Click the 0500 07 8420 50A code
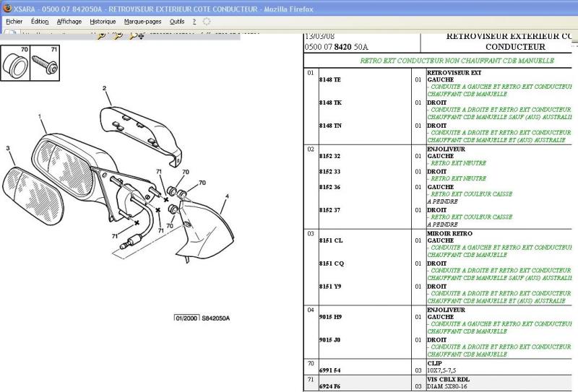The height and width of the screenshot is (392, 578). pyautogui.click(x=336, y=47)
